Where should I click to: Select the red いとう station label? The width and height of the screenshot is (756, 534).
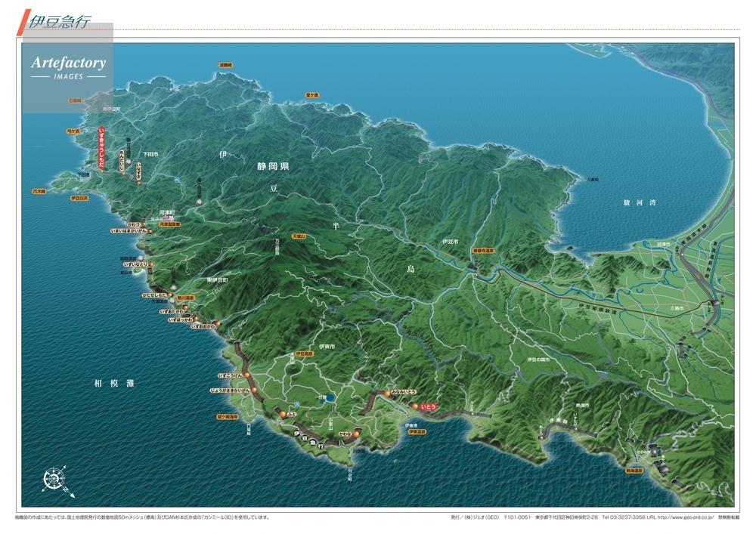(429, 406)
